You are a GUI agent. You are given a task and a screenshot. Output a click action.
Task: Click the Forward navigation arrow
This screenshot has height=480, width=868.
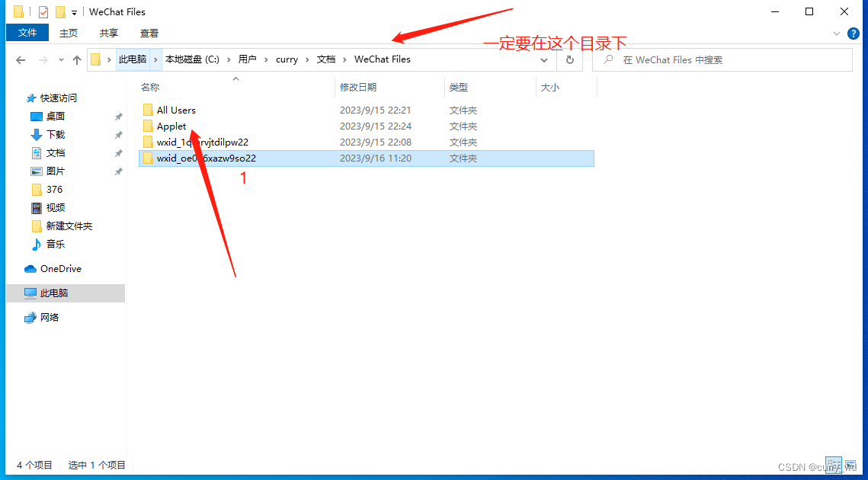click(43, 59)
